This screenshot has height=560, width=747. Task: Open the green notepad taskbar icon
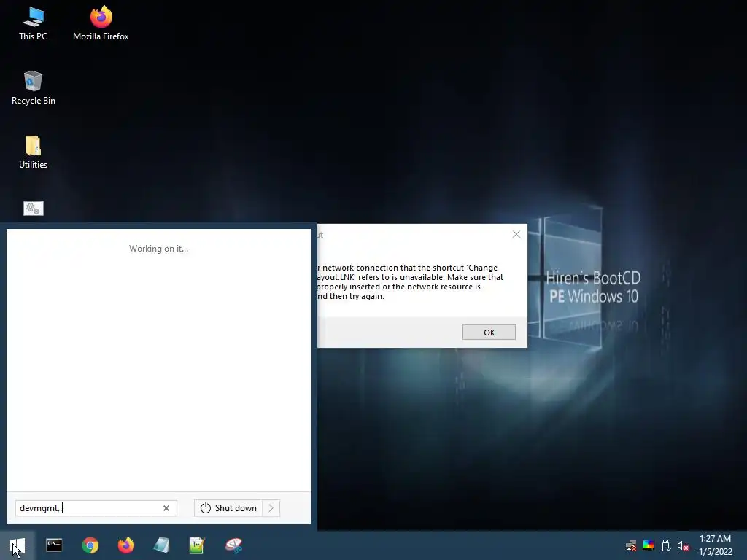(197, 545)
